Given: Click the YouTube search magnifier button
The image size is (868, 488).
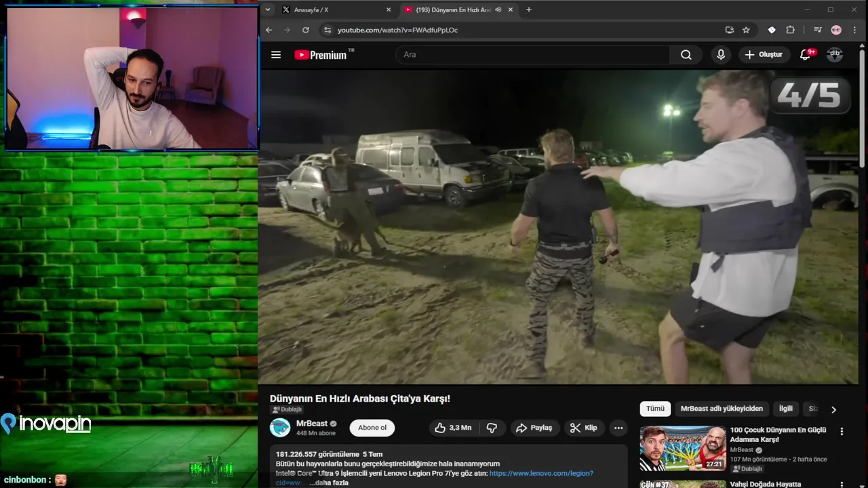Looking at the screenshot, I should point(686,55).
